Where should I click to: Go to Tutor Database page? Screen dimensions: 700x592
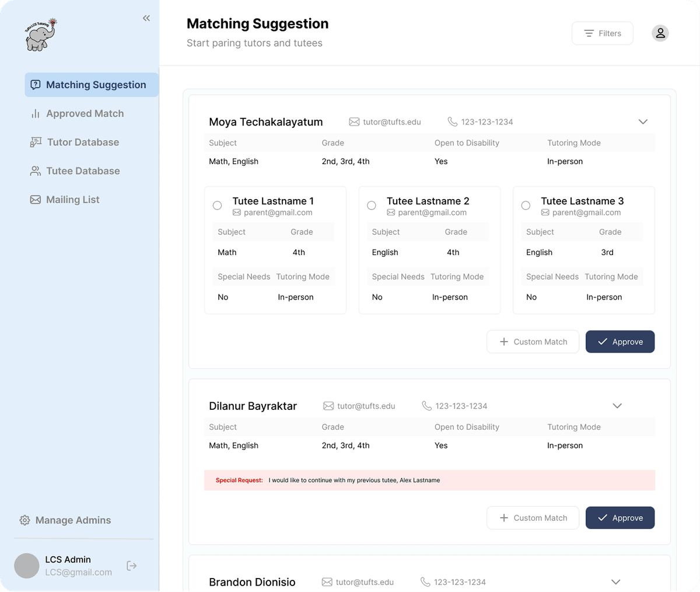83,142
